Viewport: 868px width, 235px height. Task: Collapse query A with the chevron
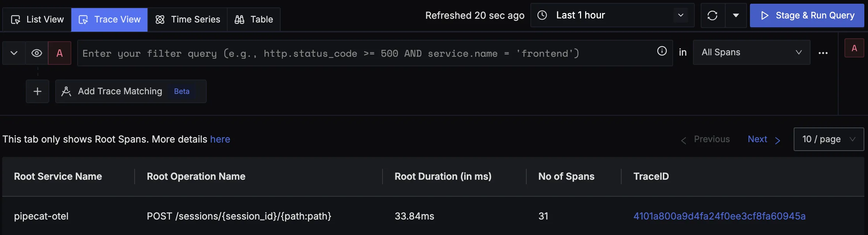coord(14,53)
